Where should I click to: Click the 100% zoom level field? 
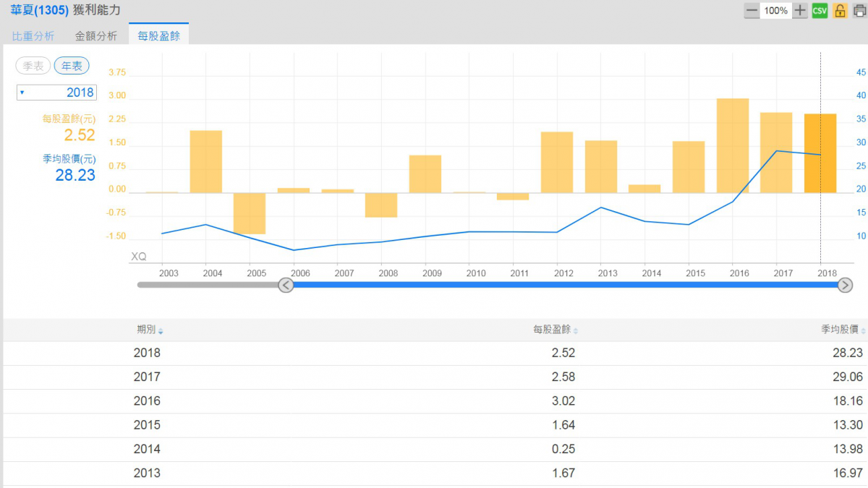pyautogui.click(x=776, y=11)
